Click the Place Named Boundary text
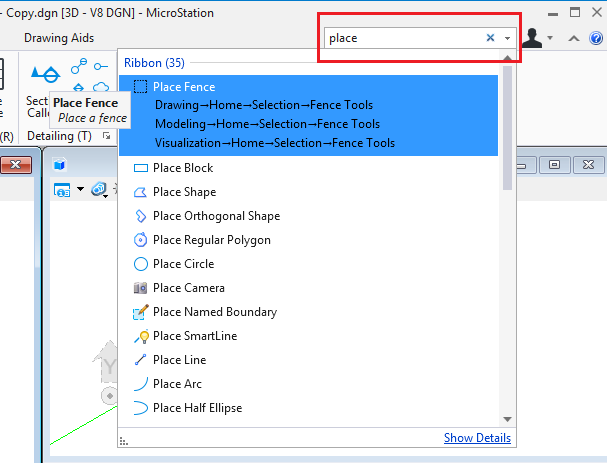The width and height of the screenshot is (607, 463). pos(215,312)
